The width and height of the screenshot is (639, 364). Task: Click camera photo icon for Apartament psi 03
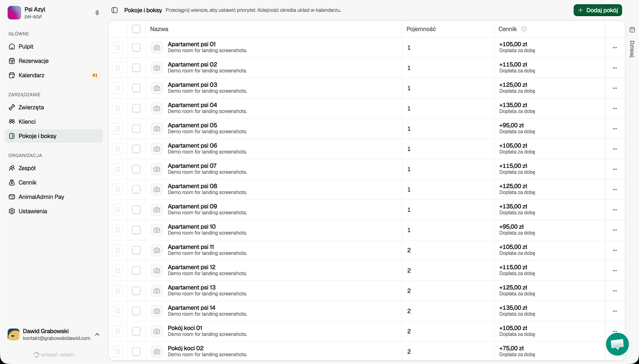pos(157,88)
